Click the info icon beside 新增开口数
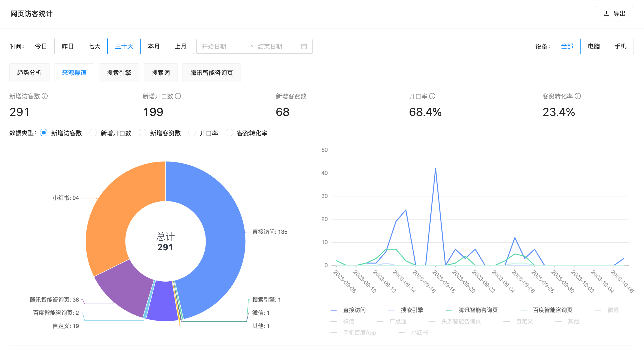Image resolution: width=644 pixels, height=346 pixels. click(178, 96)
